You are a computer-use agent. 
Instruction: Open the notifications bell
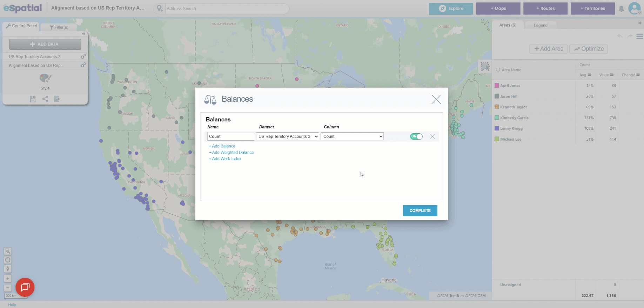pyautogui.click(x=621, y=9)
